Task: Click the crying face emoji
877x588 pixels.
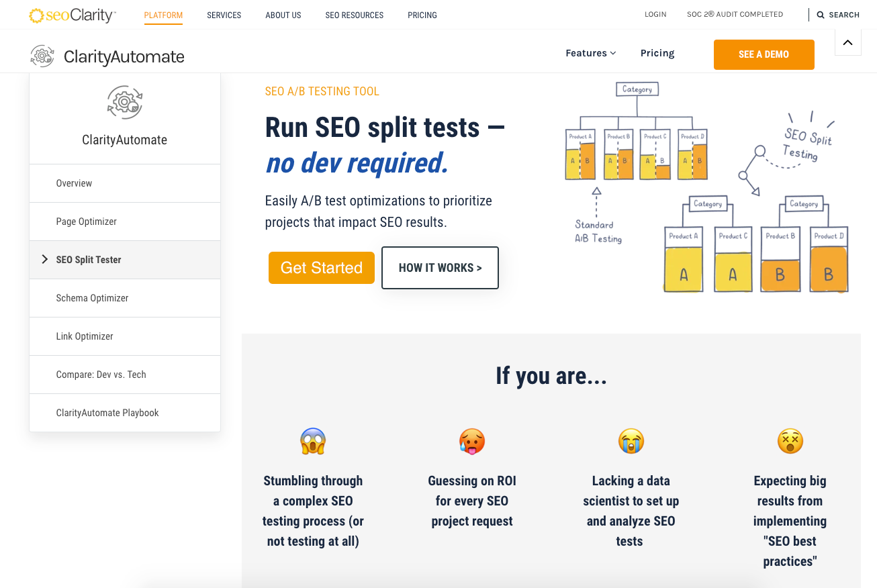Action: tap(631, 441)
